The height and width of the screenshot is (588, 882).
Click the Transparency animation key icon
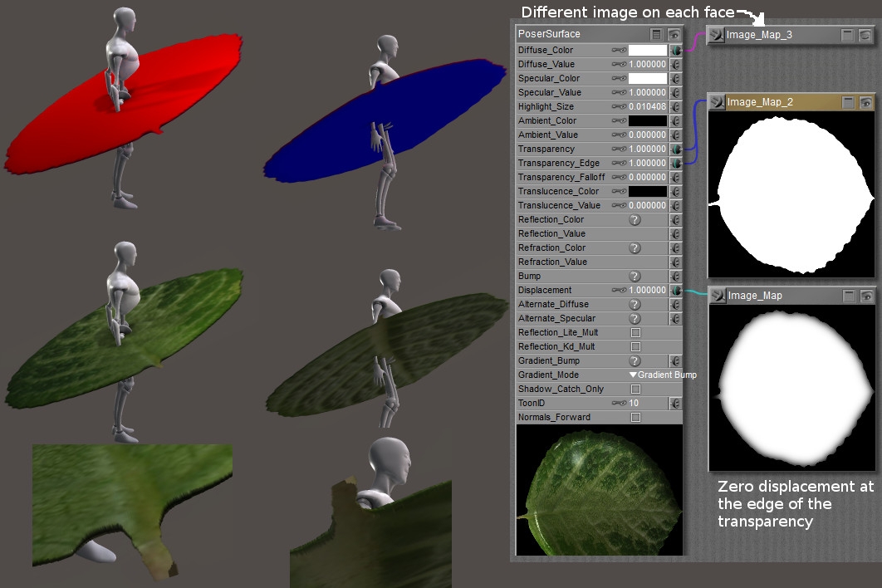pyautogui.click(x=619, y=149)
